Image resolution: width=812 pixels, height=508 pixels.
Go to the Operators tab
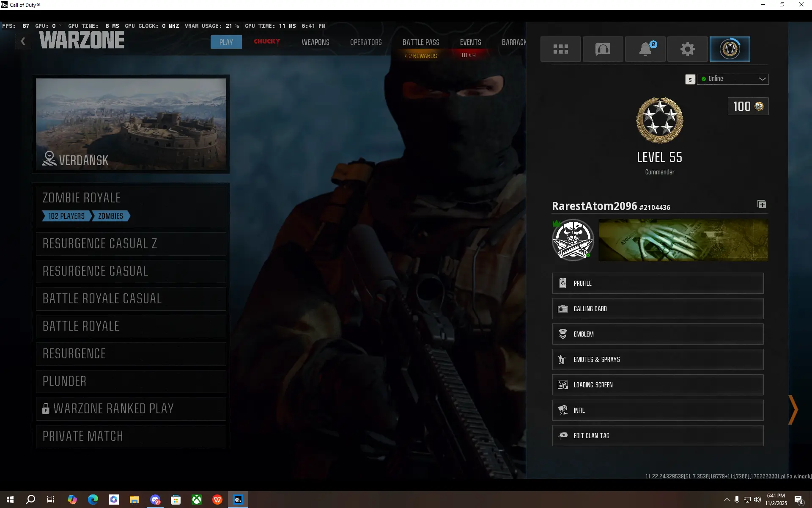tap(366, 42)
